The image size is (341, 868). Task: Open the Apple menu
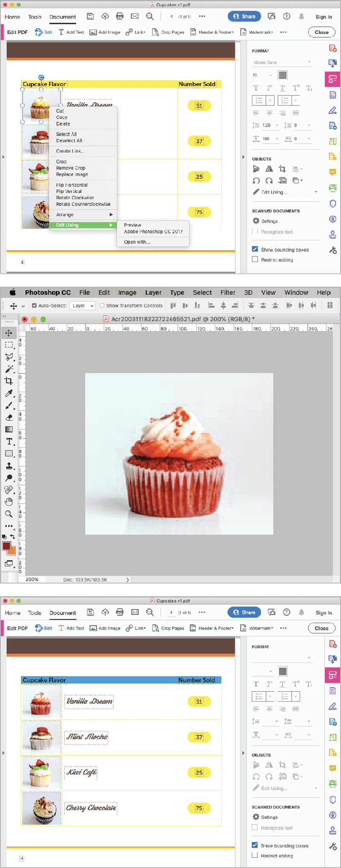point(13,292)
